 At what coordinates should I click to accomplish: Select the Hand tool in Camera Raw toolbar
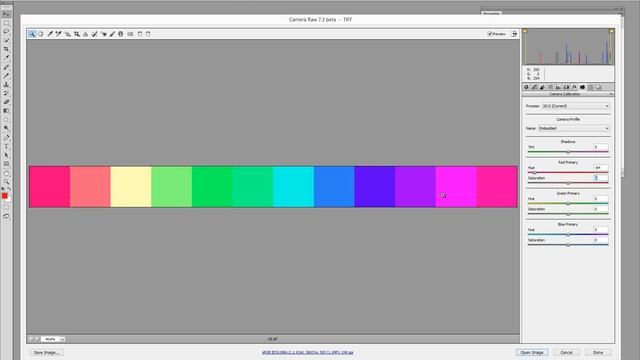coord(41,34)
